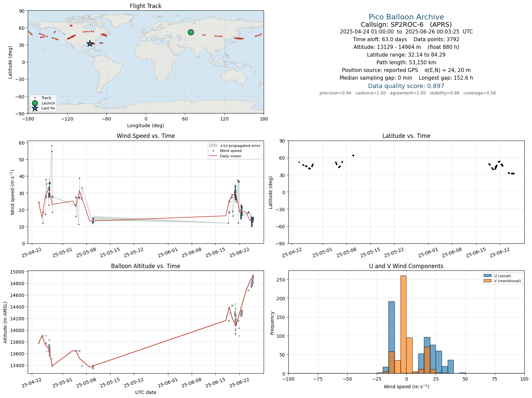Click 'Data quality score: 0.897'
The image size is (532, 398).
coord(406,86)
